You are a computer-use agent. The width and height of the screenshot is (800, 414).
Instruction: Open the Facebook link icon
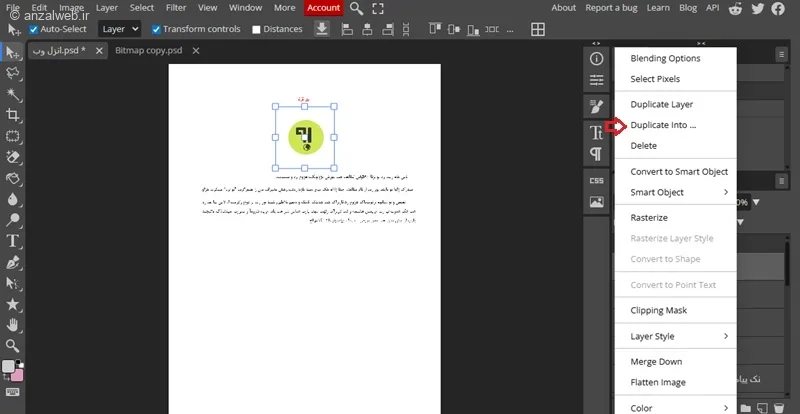click(x=778, y=8)
